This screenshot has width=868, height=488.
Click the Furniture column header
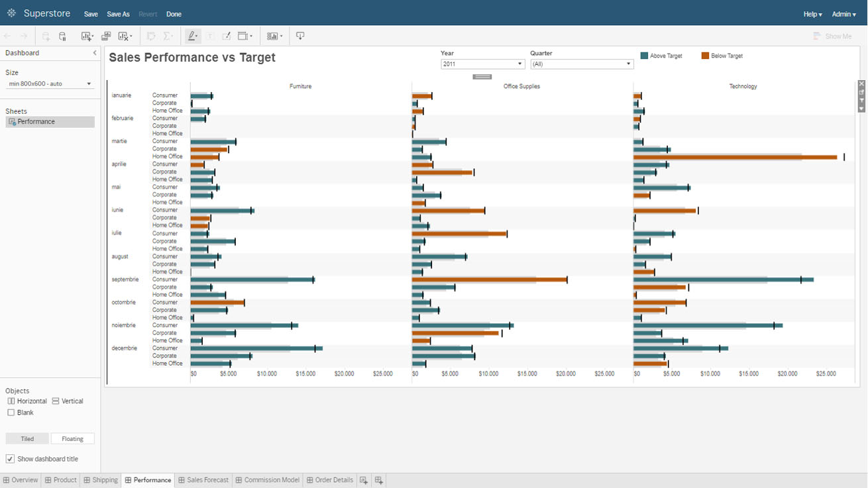tap(300, 86)
